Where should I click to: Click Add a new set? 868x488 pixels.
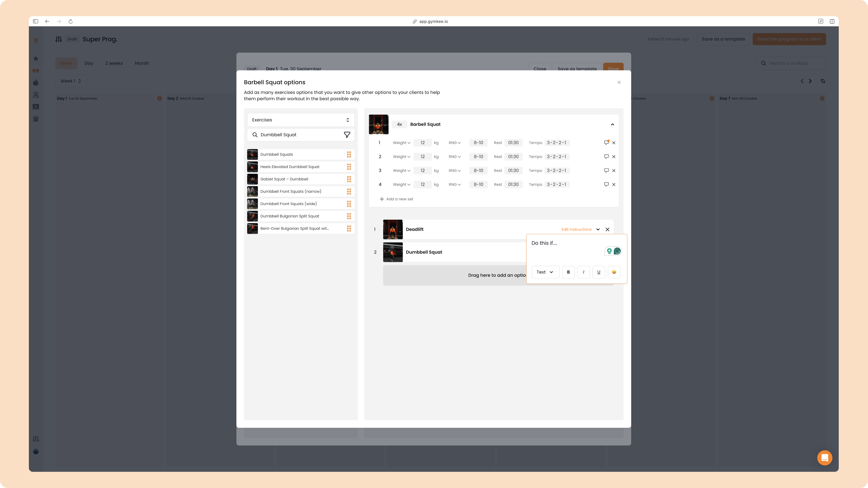coord(396,199)
